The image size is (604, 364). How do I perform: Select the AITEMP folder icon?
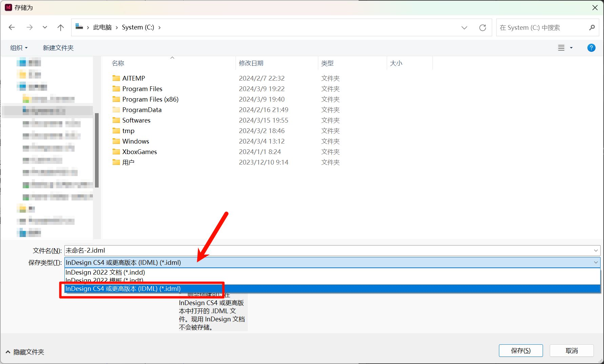click(x=116, y=78)
